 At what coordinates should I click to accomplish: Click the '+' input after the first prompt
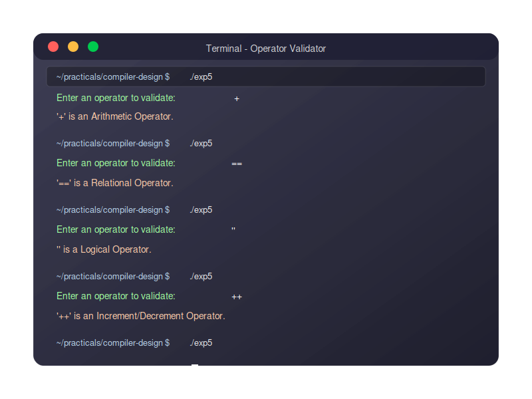coord(237,98)
